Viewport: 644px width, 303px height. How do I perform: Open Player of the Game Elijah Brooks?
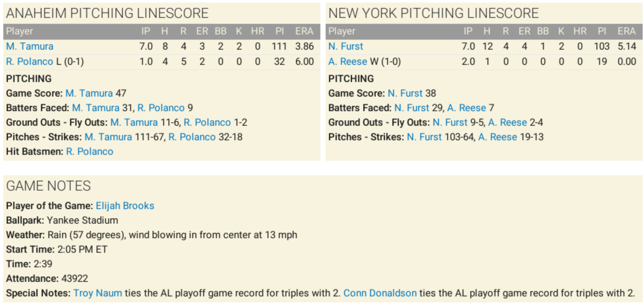(x=125, y=206)
